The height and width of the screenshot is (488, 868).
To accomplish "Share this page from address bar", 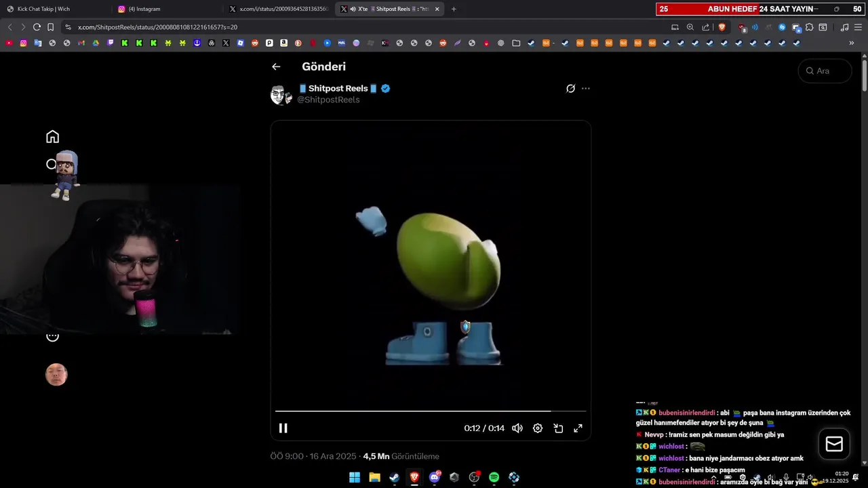I will pyautogui.click(x=706, y=27).
